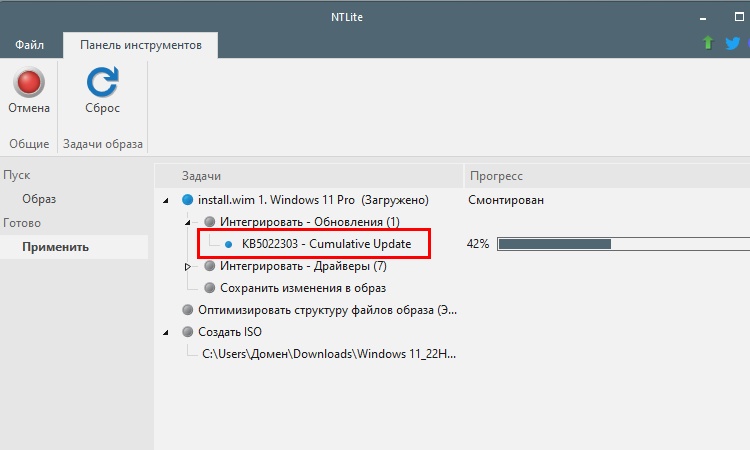Click the blue Сброс reset icon
The height and width of the screenshot is (450, 750).
[x=102, y=82]
